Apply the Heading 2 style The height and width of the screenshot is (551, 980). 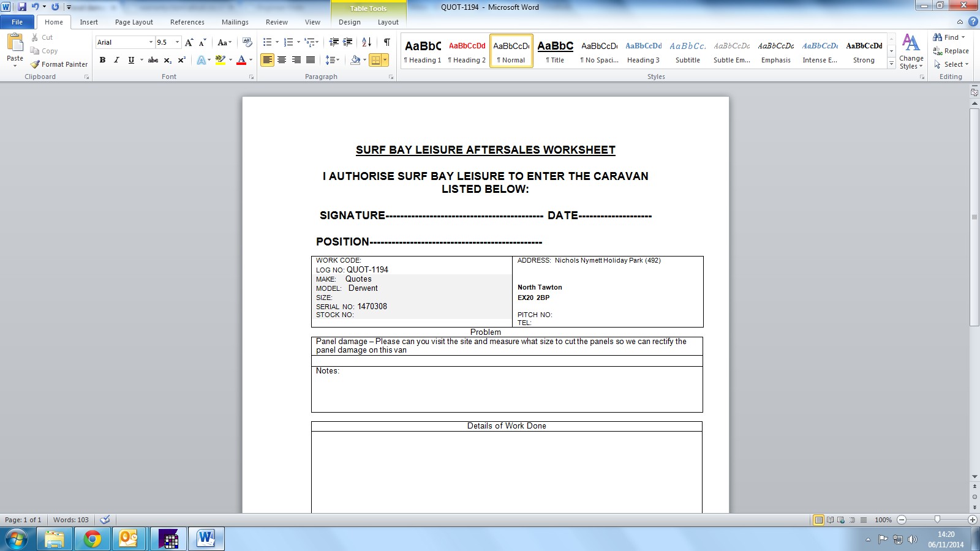coord(467,51)
